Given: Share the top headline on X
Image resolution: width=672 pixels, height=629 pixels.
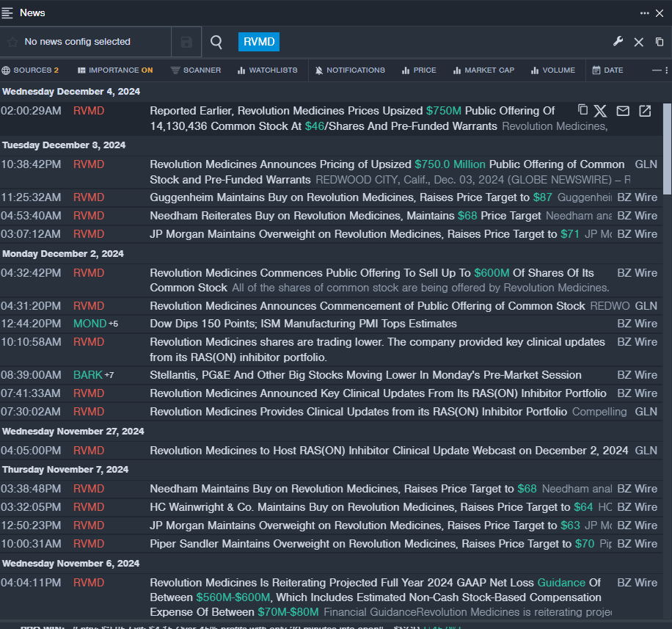Looking at the screenshot, I should point(600,111).
